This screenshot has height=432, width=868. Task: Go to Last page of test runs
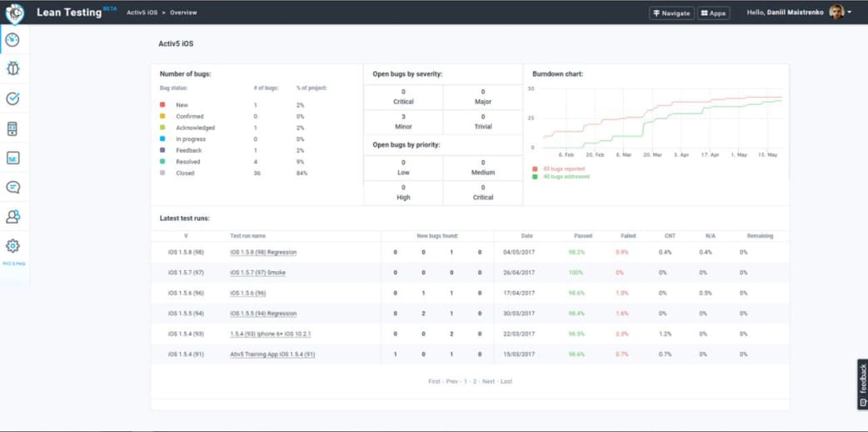click(506, 381)
